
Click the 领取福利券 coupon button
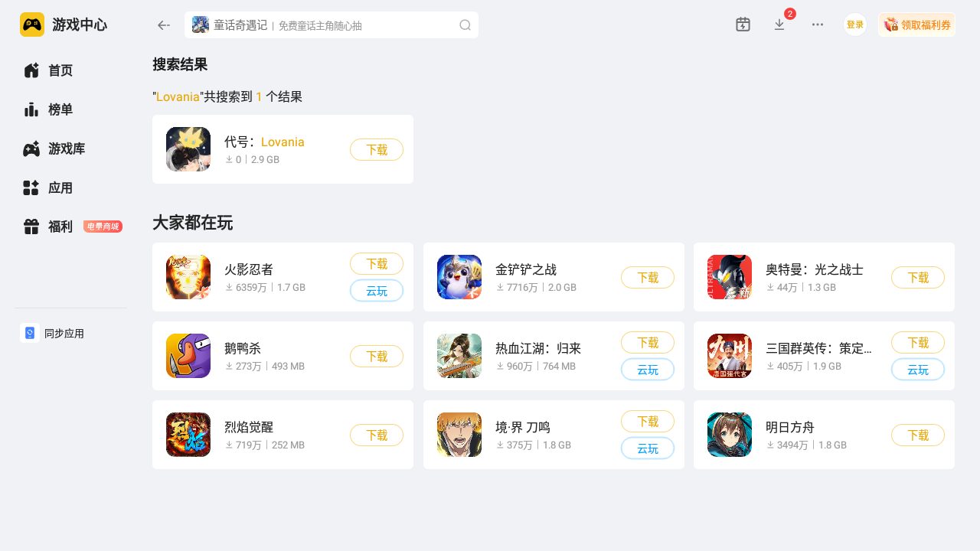point(916,24)
